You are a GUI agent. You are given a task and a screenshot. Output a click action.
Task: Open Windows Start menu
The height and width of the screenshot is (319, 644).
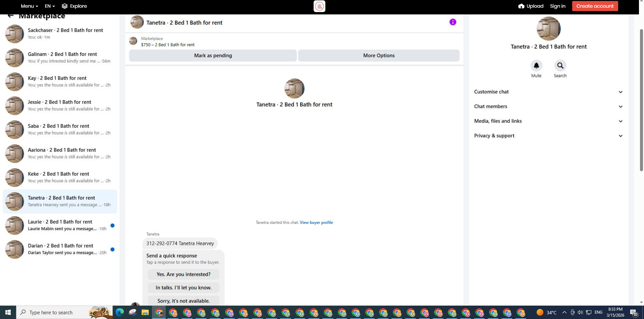pos(8,312)
